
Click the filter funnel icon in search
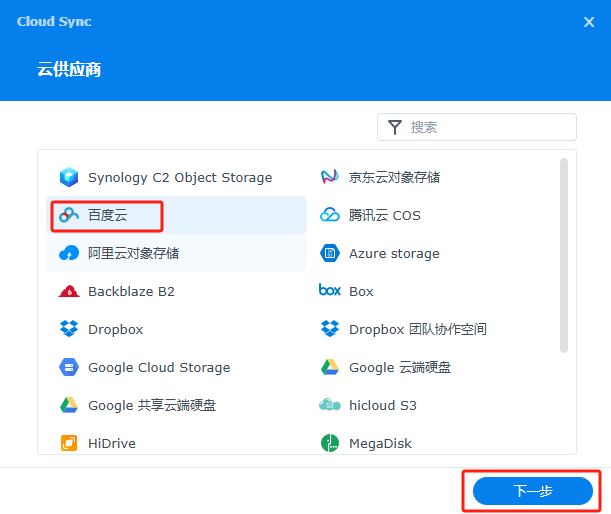[395, 127]
